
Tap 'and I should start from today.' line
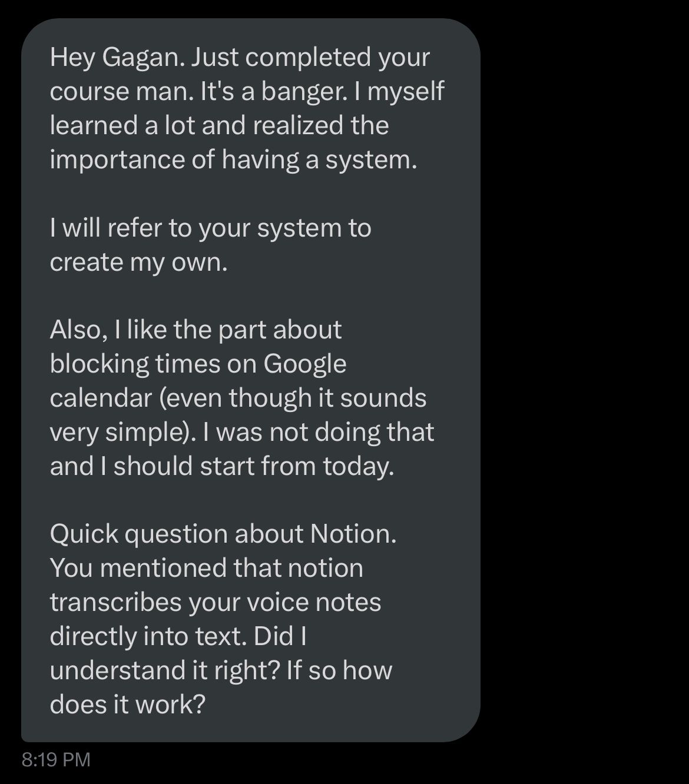tap(221, 466)
